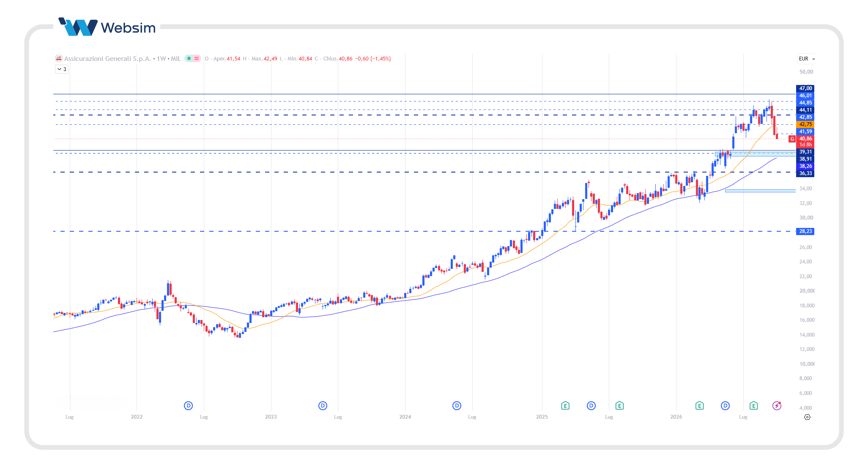The height and width of the screenshot is (474, 868).
Task: Open the EUR currency dropdown
Action: (x=807, y=59)
